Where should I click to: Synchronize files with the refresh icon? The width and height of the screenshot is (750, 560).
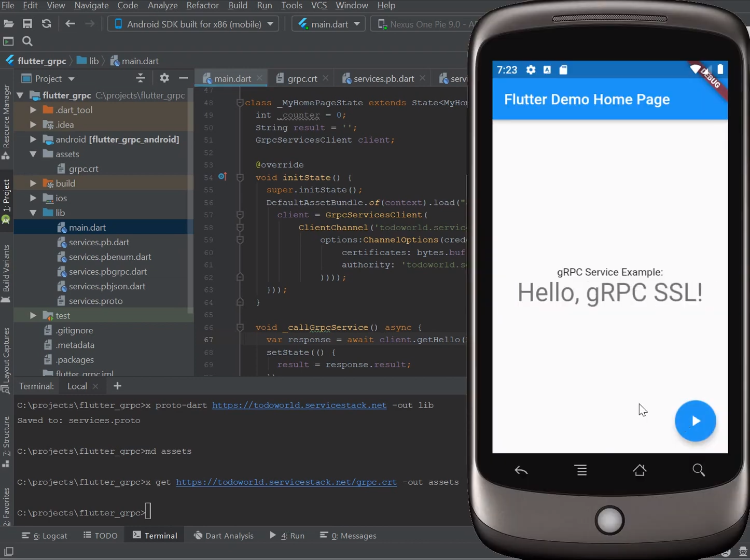[47, 24]
